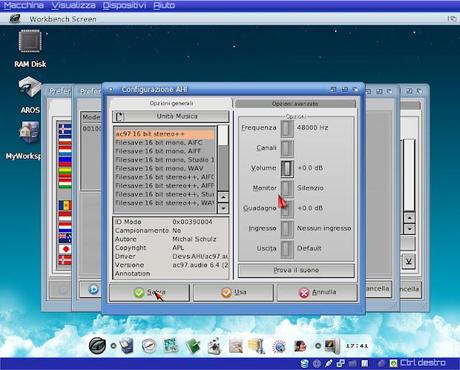
Task: Click the 0x00390004 mode ID value
Action: pyautogui.click(x=192, y=222)
